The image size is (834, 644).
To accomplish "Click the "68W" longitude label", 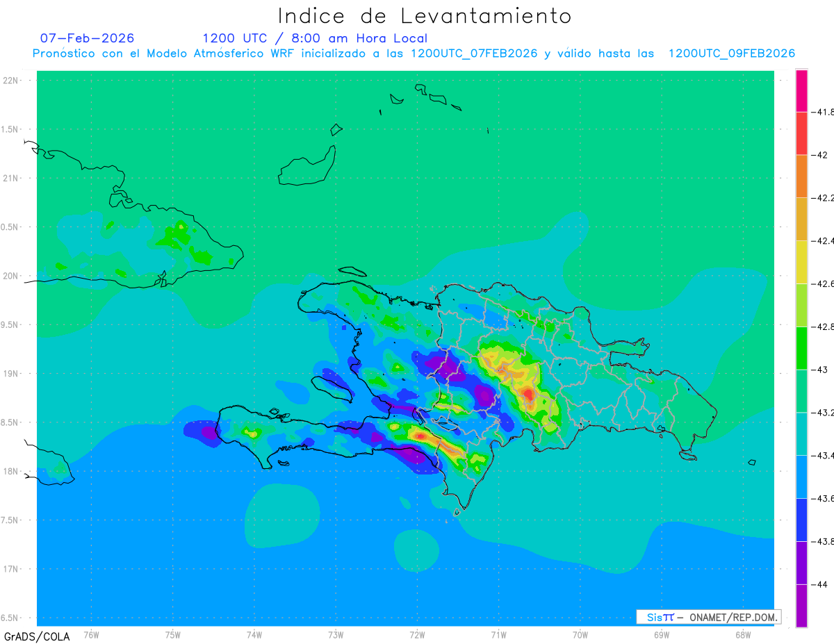I will [x=743, y=634].
